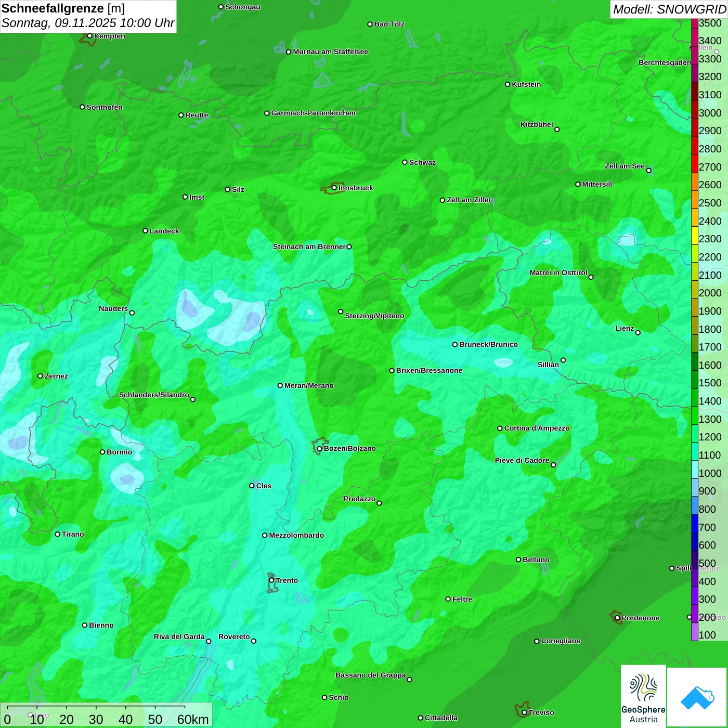Select the yellow 2300 m legend swatch

(695, 236)
